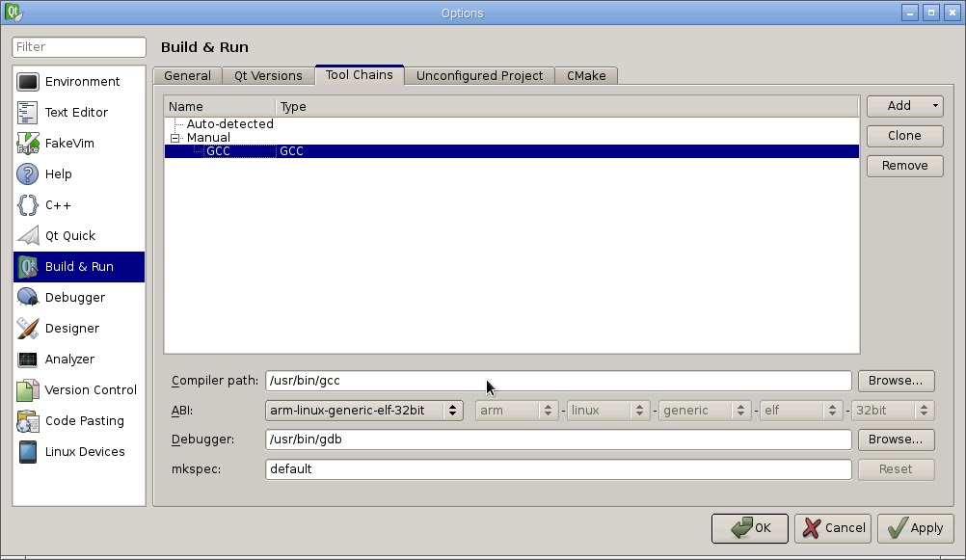The width and height of the screenshot is (966, 560).
Task: Click Browse next to Compiler path
Action: 896,381
